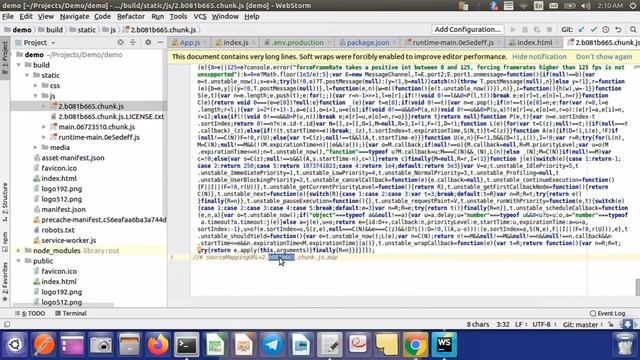
Task: Open the camera app in the dock
Action: [101, 345]
